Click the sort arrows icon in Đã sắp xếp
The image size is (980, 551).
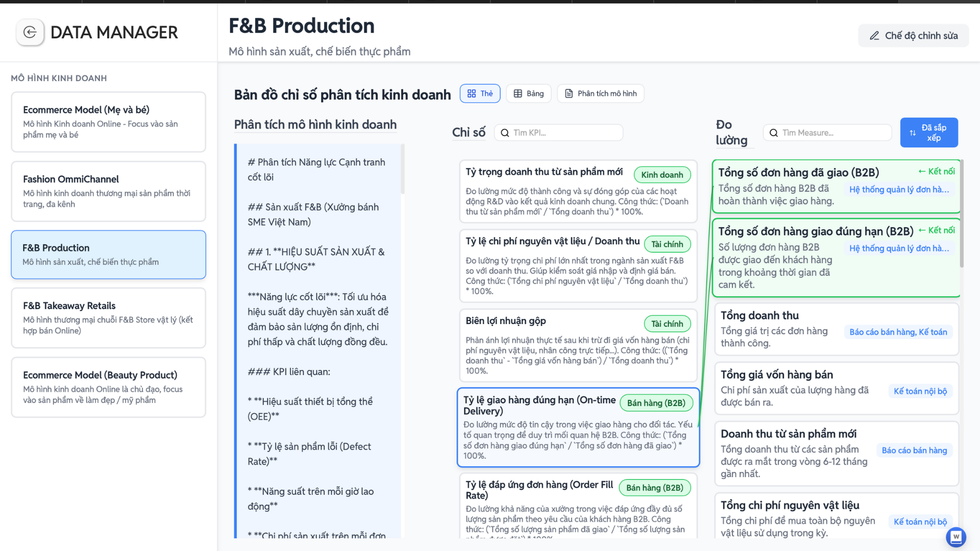pos(913,133)
